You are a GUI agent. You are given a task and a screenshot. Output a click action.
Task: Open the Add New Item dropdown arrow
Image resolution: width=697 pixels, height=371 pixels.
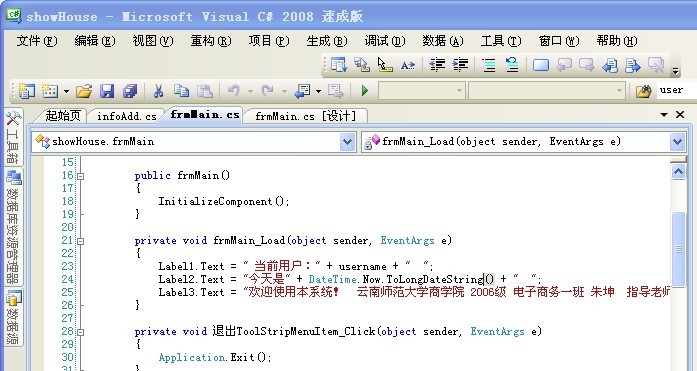point(66,92)
